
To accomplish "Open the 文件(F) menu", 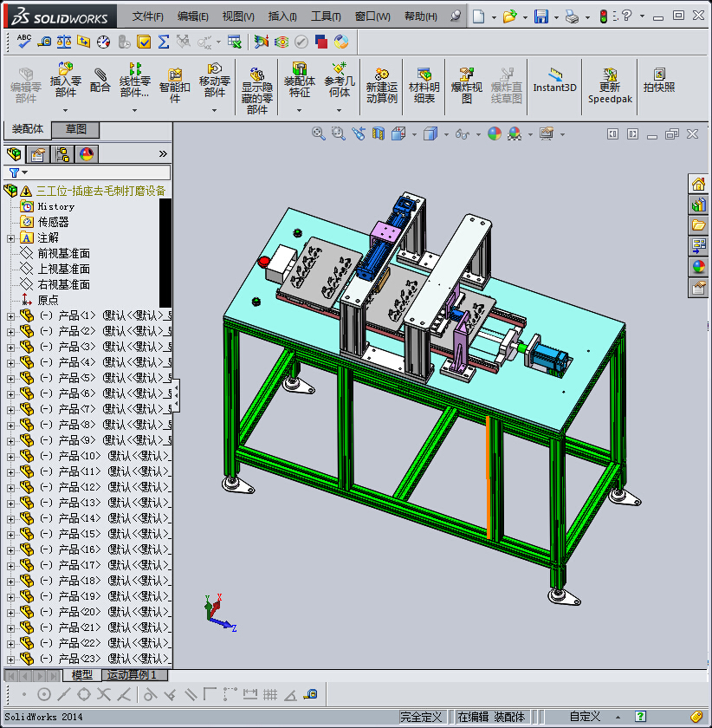I will point(147,16).
